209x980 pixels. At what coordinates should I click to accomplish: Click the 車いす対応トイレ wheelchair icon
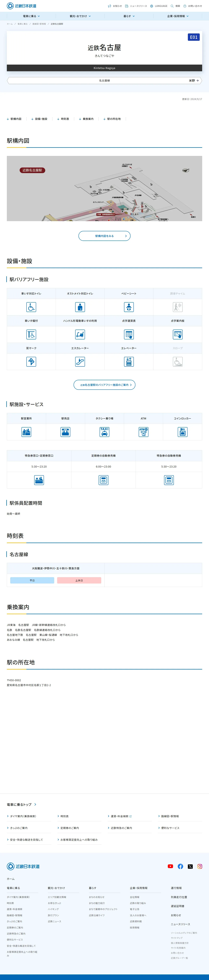point(31,307)
